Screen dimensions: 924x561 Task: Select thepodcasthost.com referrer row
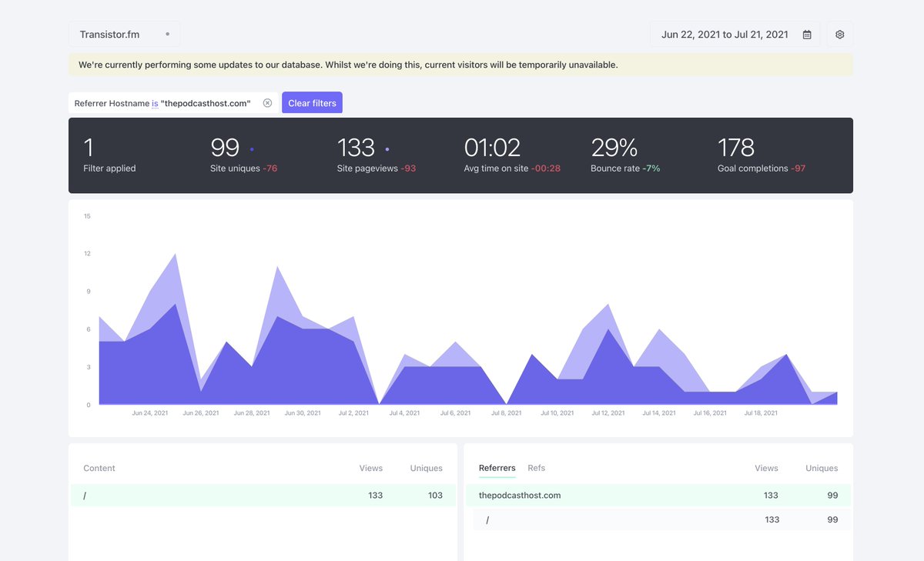pos(520,496)
